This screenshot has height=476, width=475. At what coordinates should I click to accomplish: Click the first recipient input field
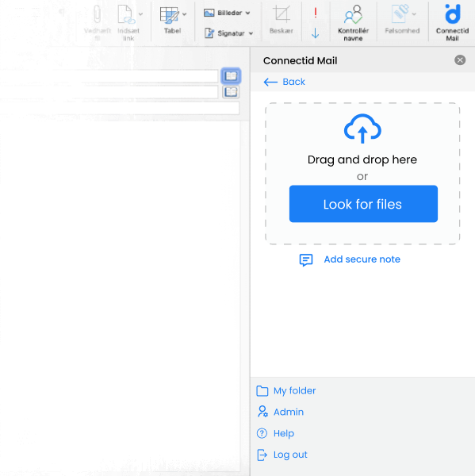pos(109,76)
